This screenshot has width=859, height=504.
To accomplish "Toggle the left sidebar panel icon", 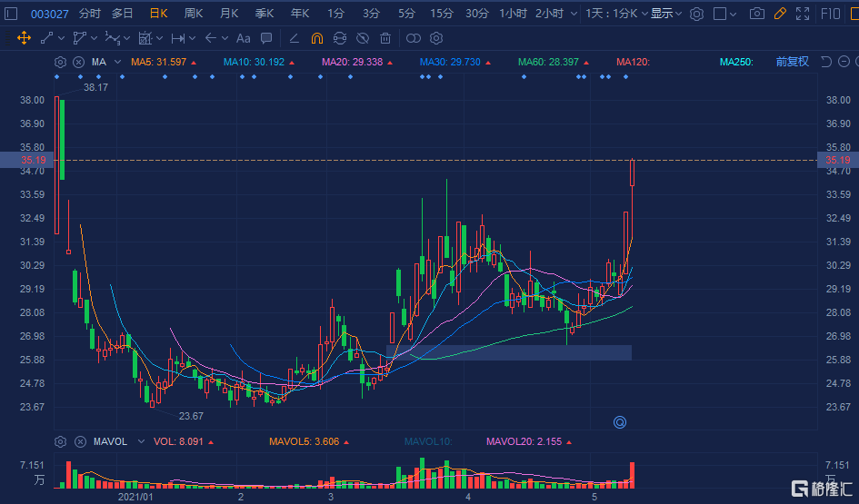I will (x=11, y=14).
